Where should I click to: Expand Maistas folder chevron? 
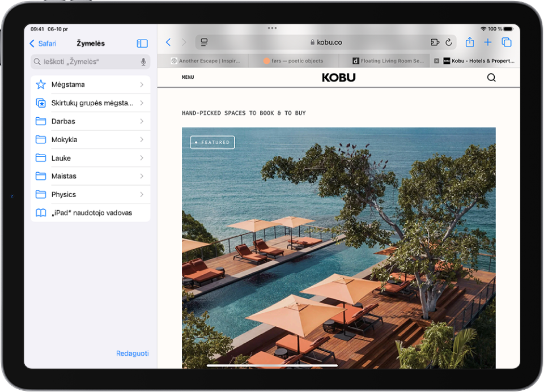click(142, 176)
